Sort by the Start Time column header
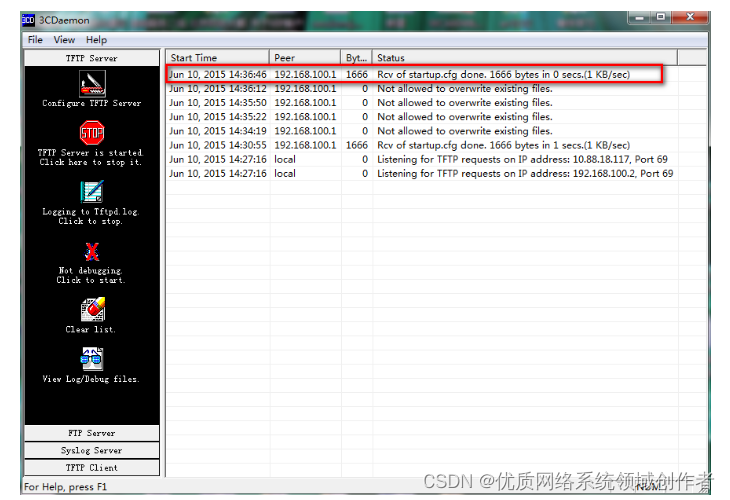 click(x=218, y=58)
